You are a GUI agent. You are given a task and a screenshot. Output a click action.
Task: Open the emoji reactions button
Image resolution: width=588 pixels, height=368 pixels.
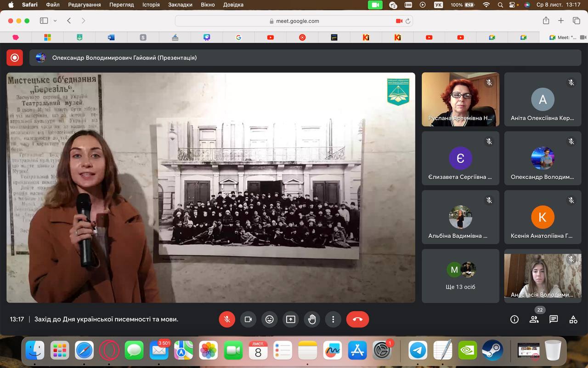270,319
